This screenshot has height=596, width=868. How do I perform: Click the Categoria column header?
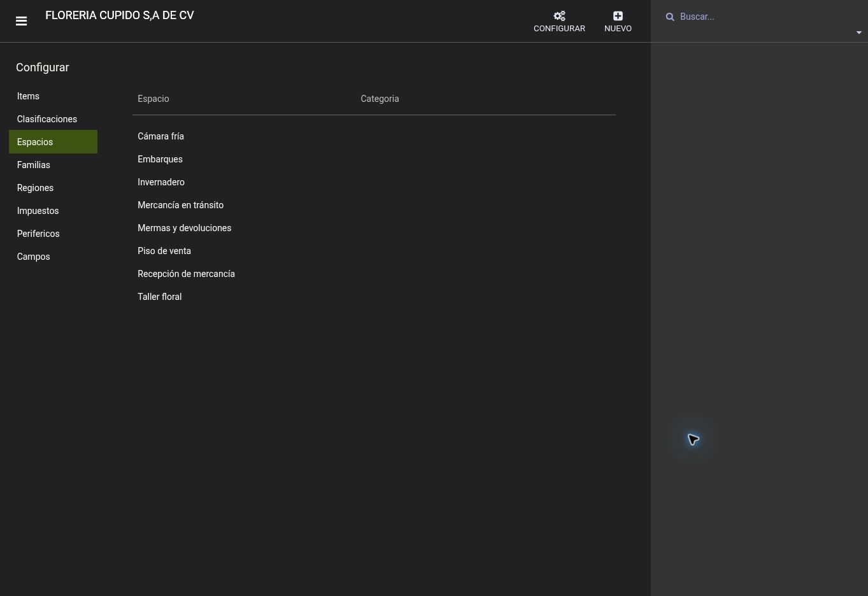380,99
